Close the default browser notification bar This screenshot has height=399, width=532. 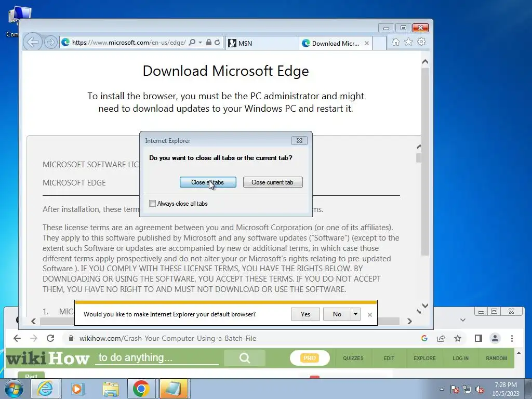pyautogui.click(x=370, y=315)
